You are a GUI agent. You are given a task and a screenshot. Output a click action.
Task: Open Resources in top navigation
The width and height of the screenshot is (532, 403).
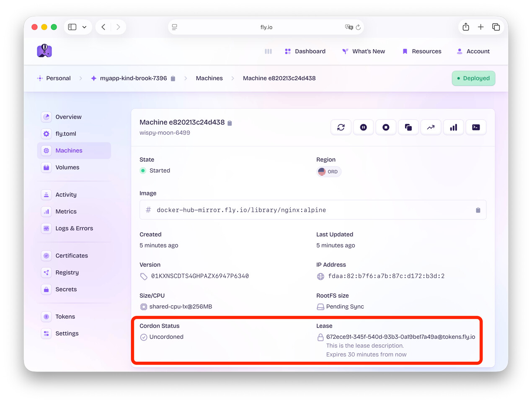(421, 51)
